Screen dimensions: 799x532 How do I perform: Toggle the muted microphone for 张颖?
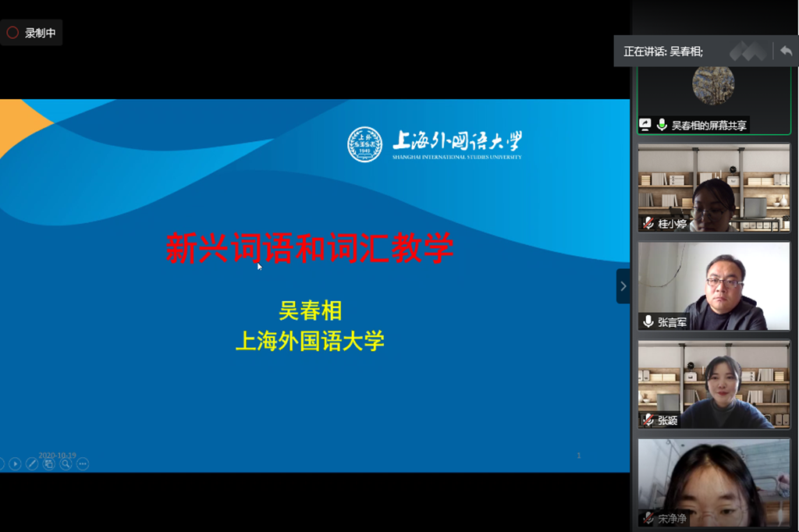(648, 420)
